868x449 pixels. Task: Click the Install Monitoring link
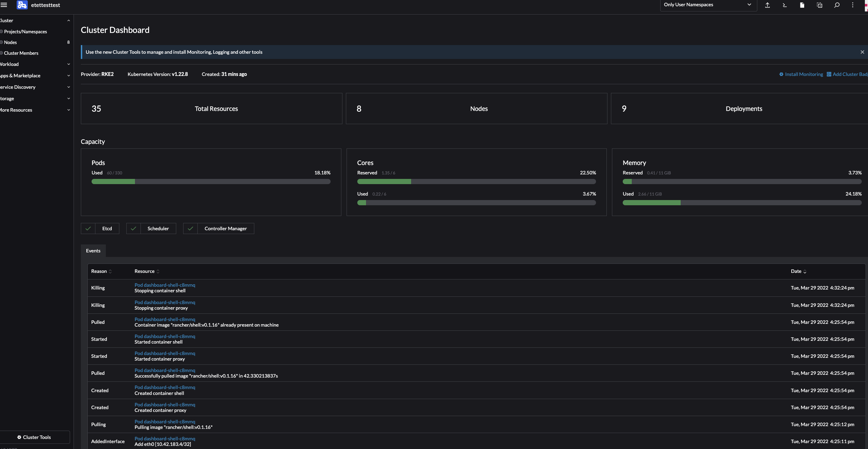coord(803,74)
